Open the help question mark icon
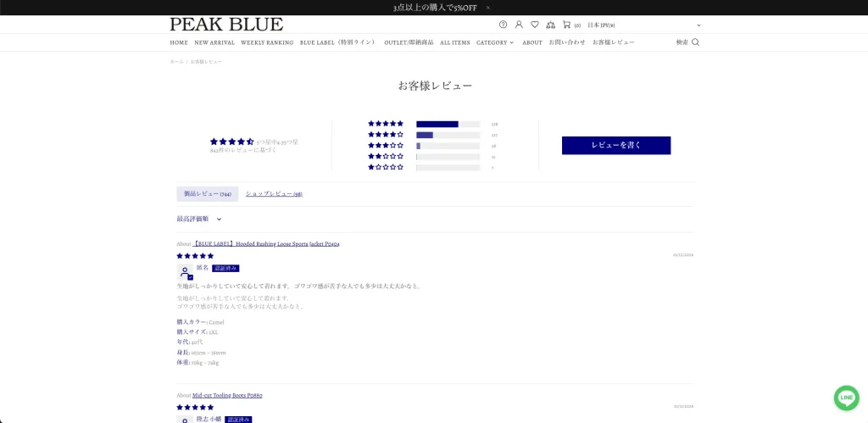Image resolution: width=868 pixels, height=423 pixels. point(503,25)
